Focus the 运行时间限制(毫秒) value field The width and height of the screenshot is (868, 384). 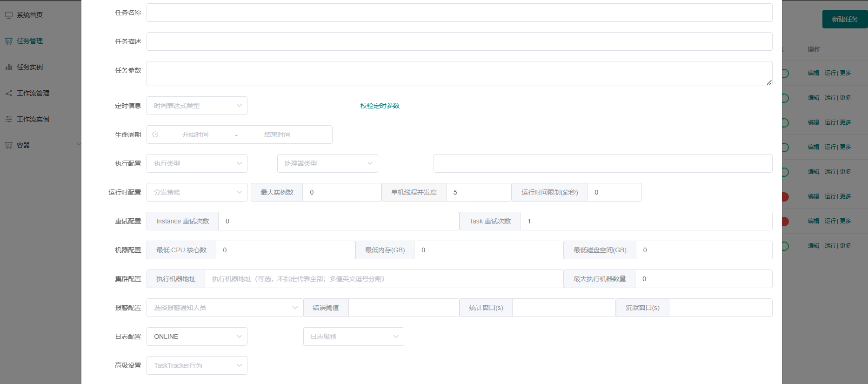point(614,192)
